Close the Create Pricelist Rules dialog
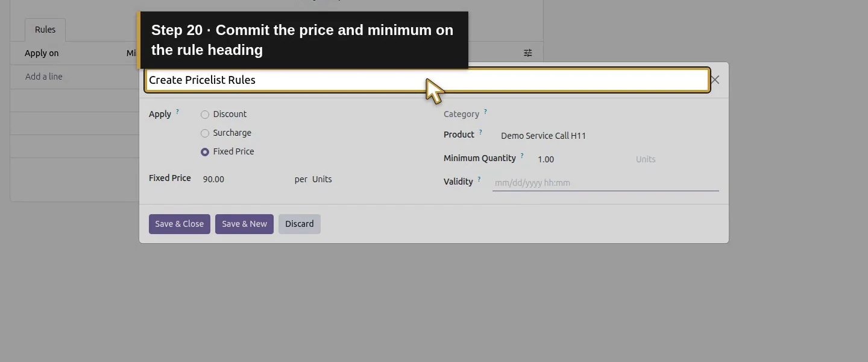 715,80
